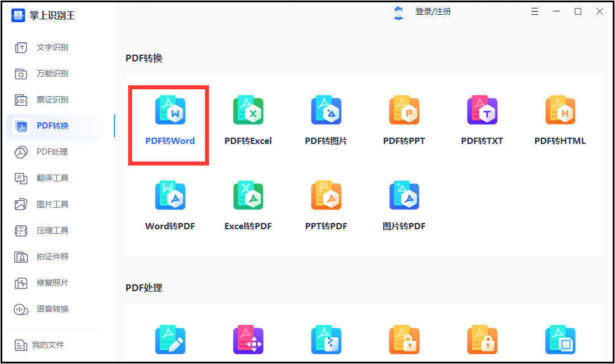Select 压缩工具 in the sidebar
Screen dimensions: 615x364
(x=52, y=230)
